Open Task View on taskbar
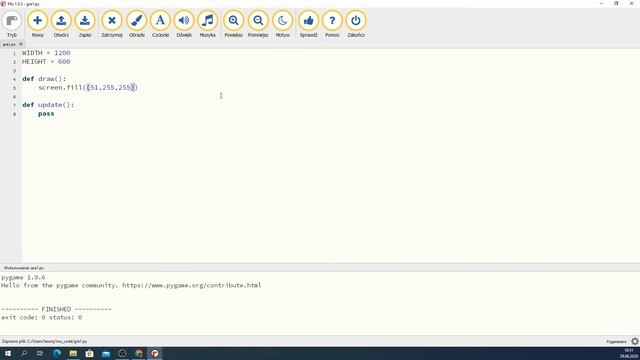 40,353
